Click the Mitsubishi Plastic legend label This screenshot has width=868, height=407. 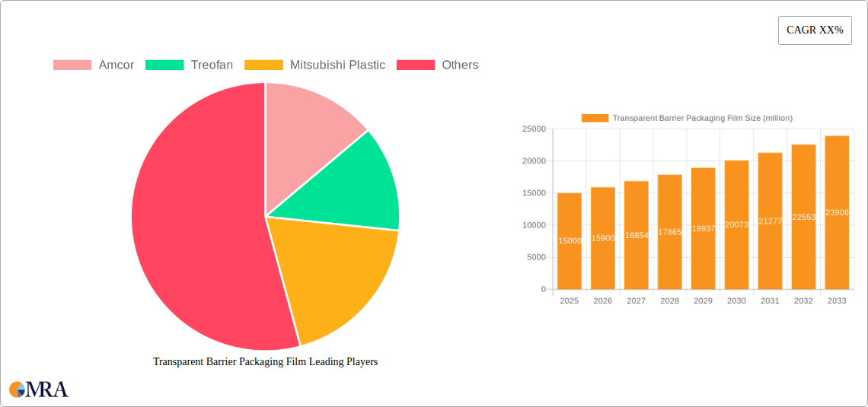tap(337, 65)
